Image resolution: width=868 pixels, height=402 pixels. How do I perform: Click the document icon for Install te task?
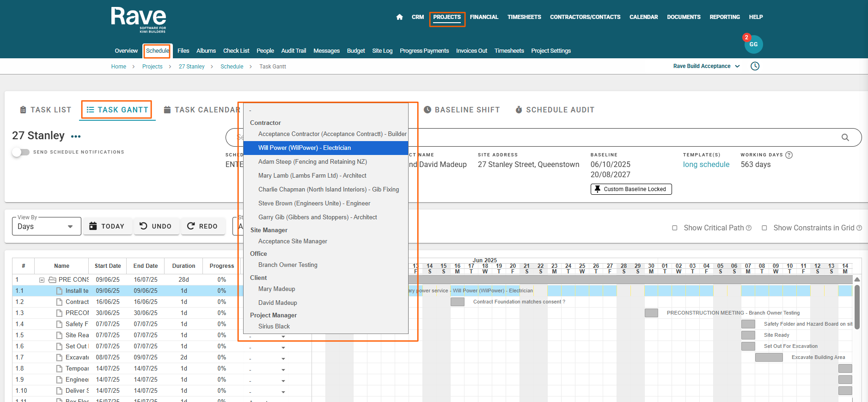tap(59, 291)
